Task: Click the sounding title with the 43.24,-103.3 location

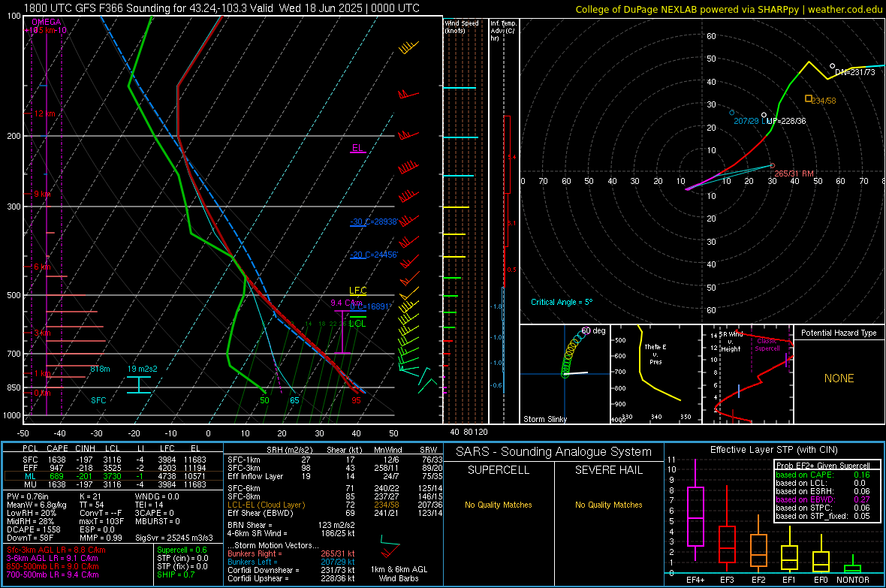Action: tap(221, 8)
